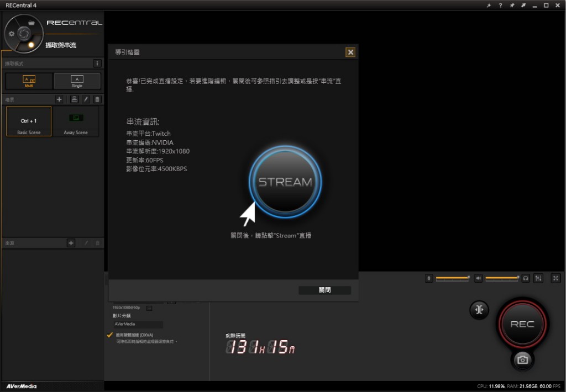The image size is (566, 392).
Task: Click the pin icon right of help
Action: pos(512,6)
